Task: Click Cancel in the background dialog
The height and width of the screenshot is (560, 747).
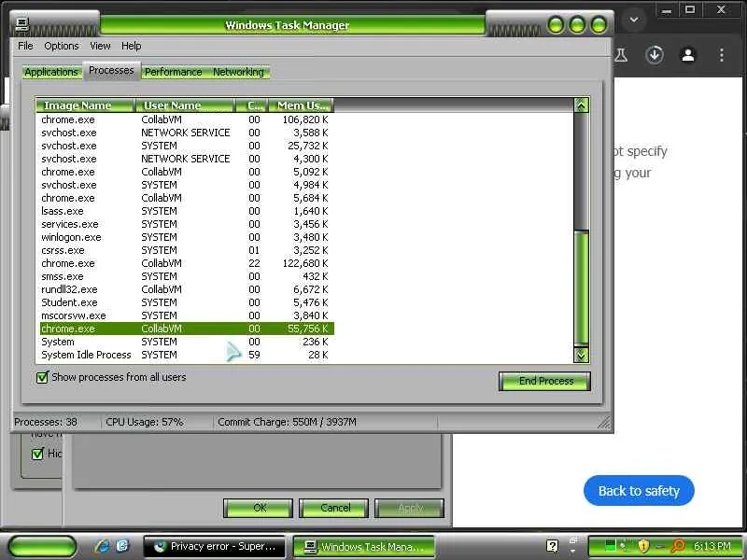Action: 333,508
